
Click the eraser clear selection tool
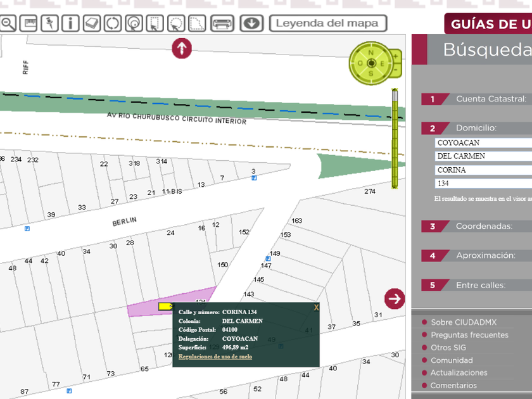point(91,23)
